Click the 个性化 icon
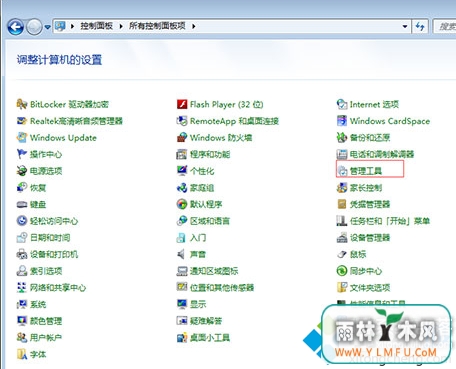The height and width of the screenshot is (369, 456). pos(182,171)
